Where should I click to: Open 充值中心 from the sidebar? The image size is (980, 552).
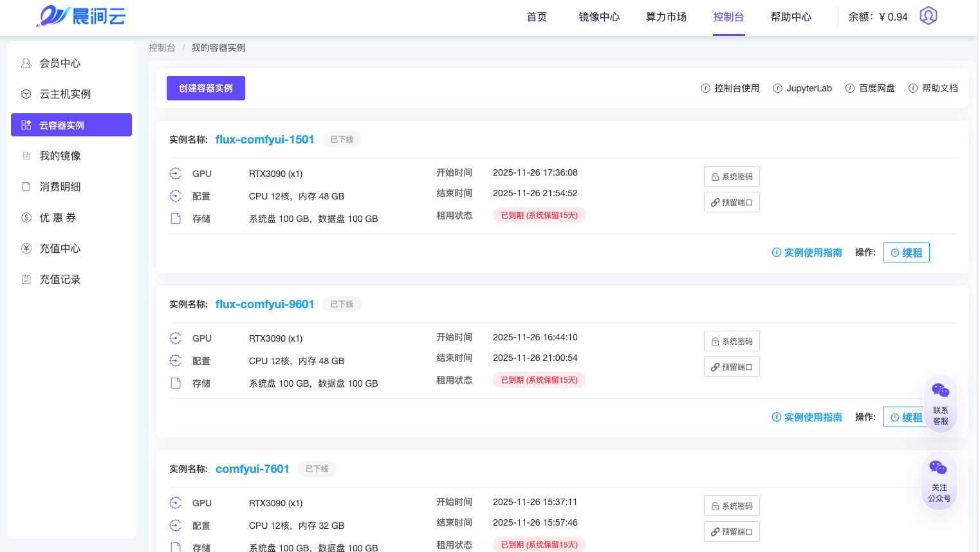[60, 248]
